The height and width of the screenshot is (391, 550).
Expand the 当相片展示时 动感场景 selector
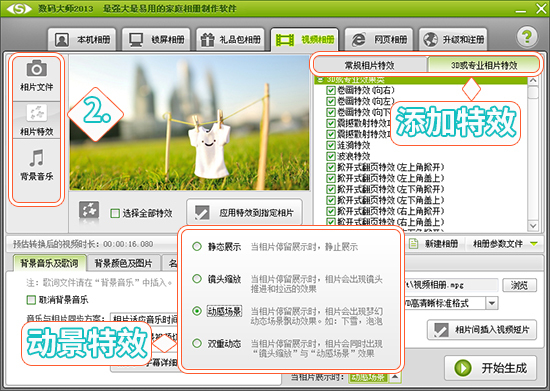395,377
